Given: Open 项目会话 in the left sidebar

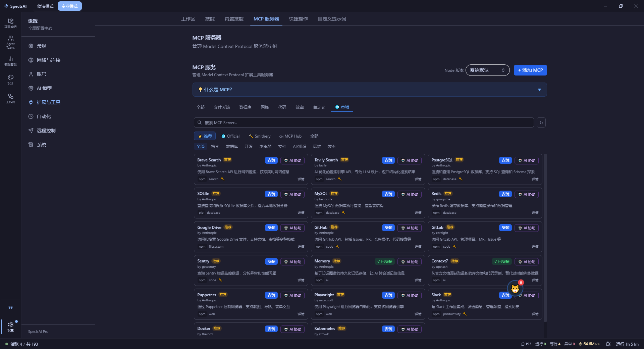Looking at the screenshot, I should (10, 23).
